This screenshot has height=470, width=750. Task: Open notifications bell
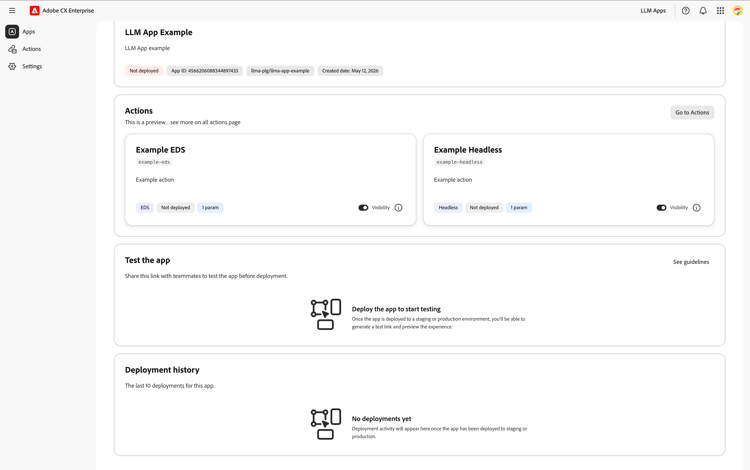[703, 11]
